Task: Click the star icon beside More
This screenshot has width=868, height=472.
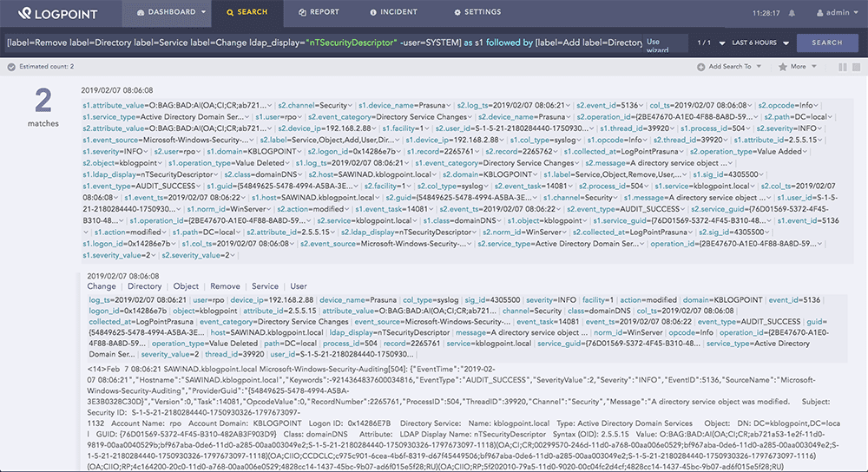Action: pyautogui.click(x=783, y=66)
